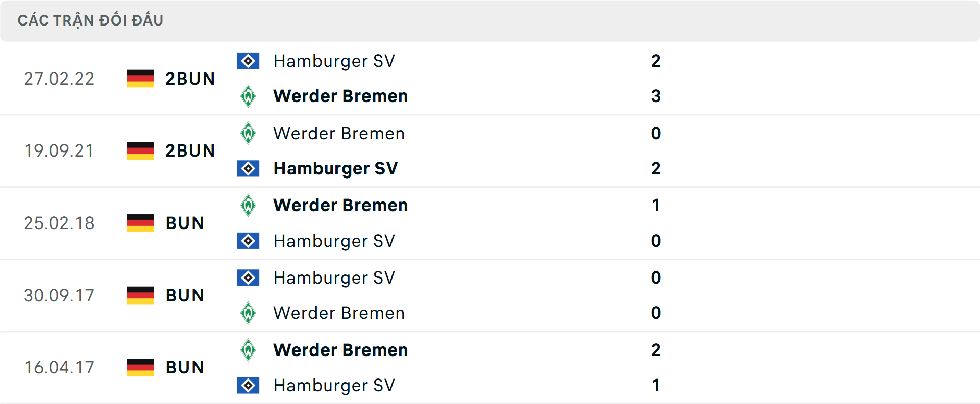Image resolution: width=980 pixels, height=404 pixels.
Task: Click the Werder Bremen logo beside the 25.02.18 match
Action: (x=248, y=205)
